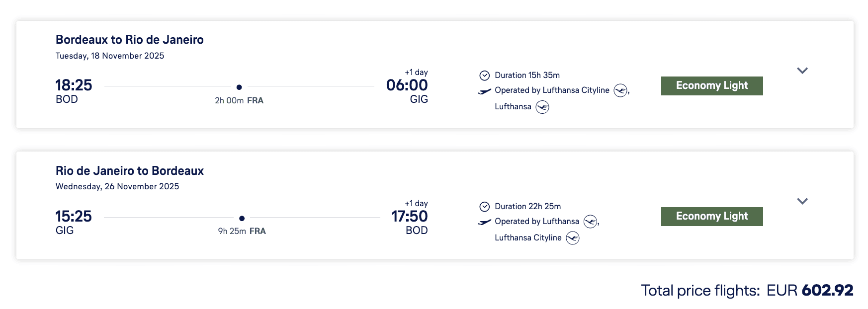Click the return flight airplane icon
Viewport: 868px width, 309px height.
[x=484, y=222]
